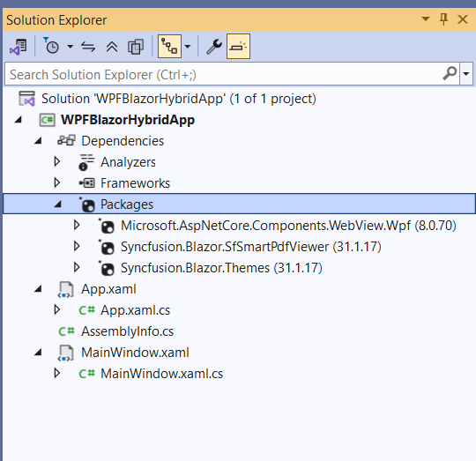Collapse the WPFBlazorHybridApp project node
Screen dimensions: 476x461
tap(19, 120)
